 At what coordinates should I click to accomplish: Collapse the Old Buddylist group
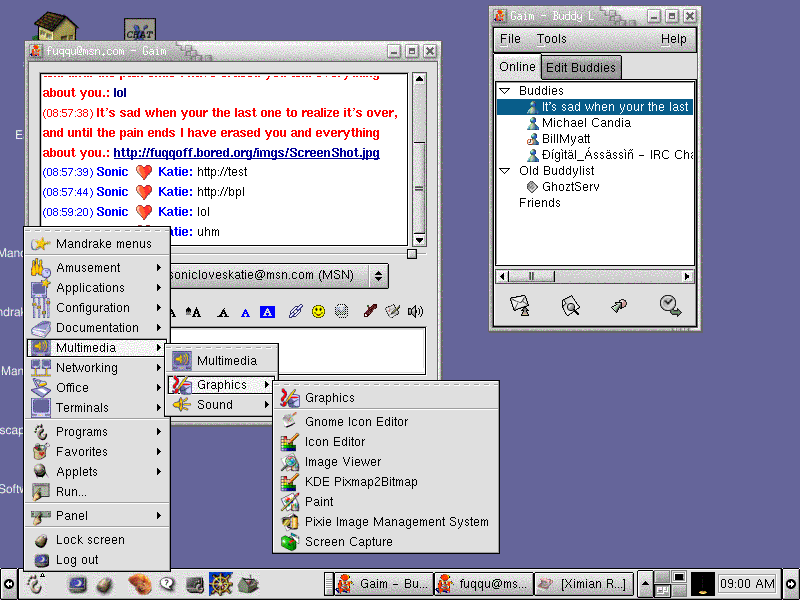pos(505,171)
